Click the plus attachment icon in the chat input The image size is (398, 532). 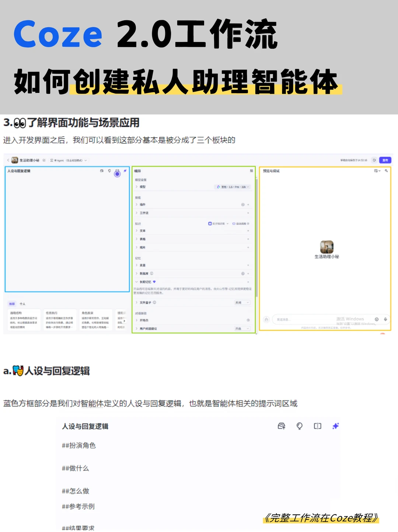377,319
